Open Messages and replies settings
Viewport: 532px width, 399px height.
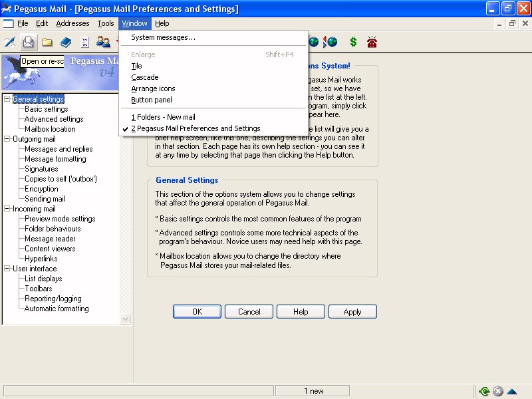[x=59, y=148]
